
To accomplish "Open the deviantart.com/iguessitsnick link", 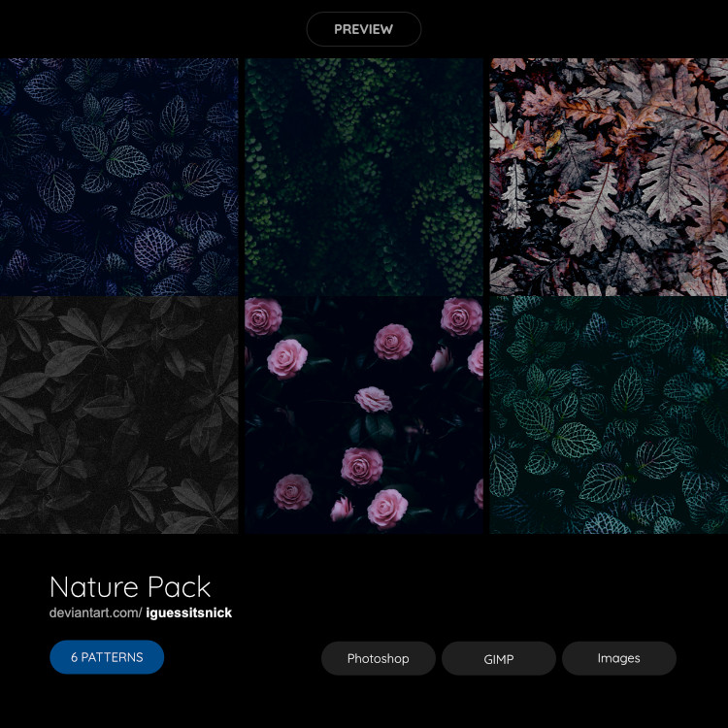I will tap(141, 612).
